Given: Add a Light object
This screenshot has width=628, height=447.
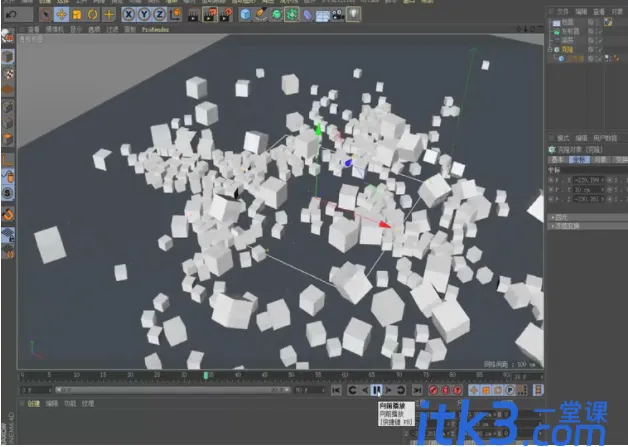Looking at the screenshot, I should coord(353,15).
